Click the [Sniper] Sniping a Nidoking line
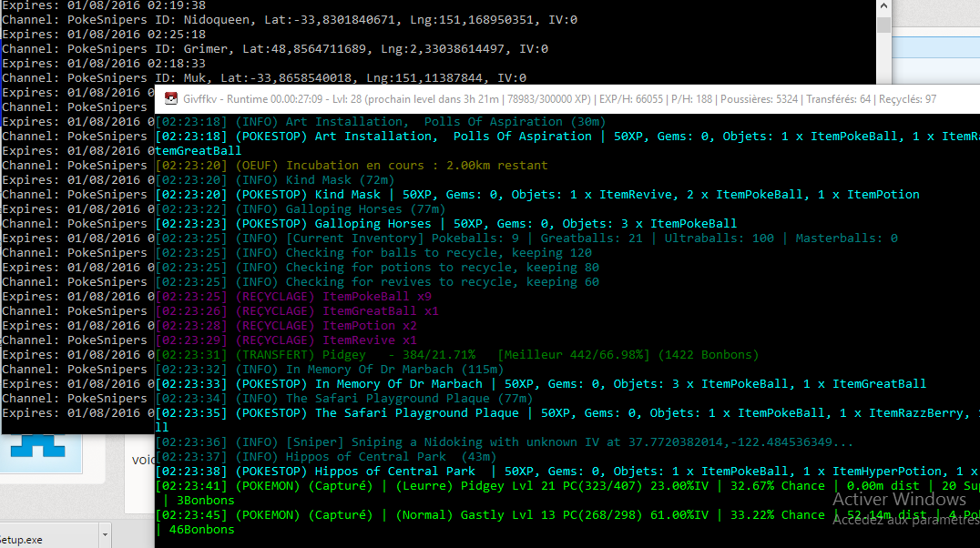980x548 pixels. click(x=505, y=442)
